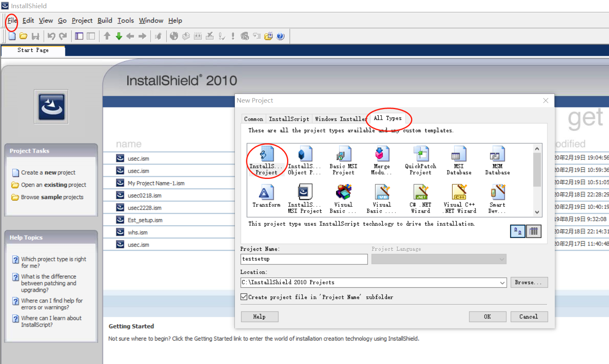Click OK in New Project dialog
Image resolution: width=609 pixels, height=364 pixels.
[487, 316]
